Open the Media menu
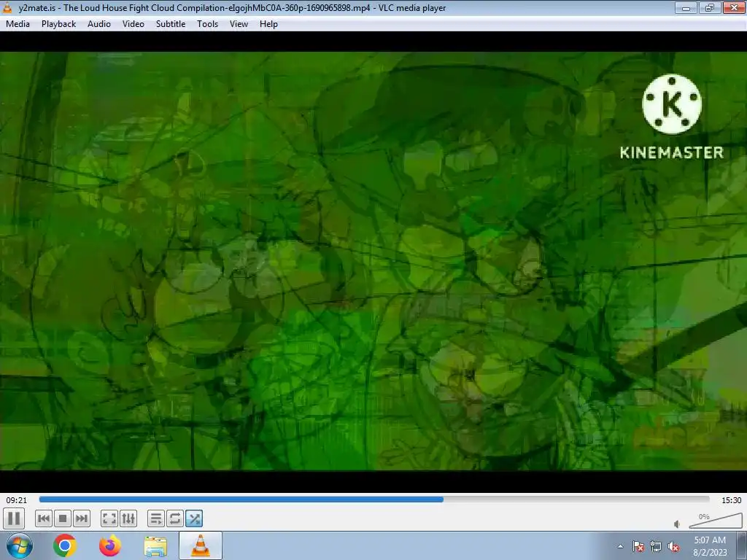The height and width of the screenshot is (560, 747). [18, 24]
